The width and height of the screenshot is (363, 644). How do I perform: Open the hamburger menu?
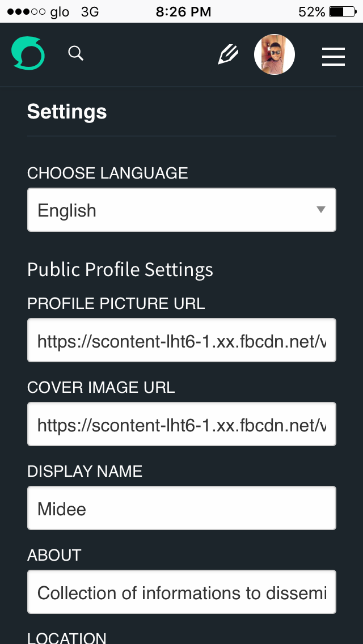tap(334, 56)
